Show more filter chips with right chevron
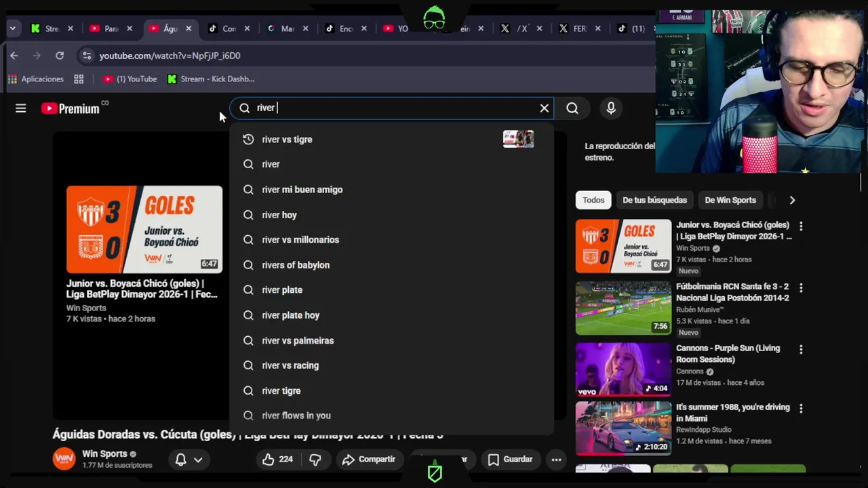 tap(792, 200)
